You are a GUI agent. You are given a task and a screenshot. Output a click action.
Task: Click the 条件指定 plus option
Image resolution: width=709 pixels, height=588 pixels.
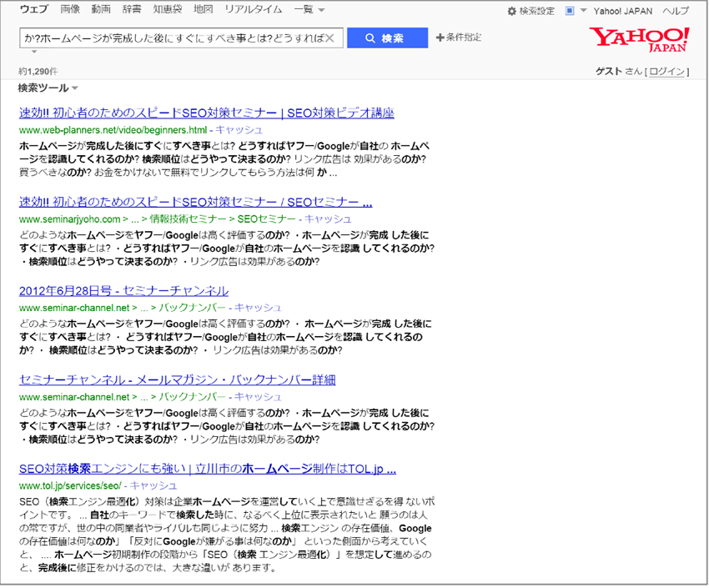point(459,38)
